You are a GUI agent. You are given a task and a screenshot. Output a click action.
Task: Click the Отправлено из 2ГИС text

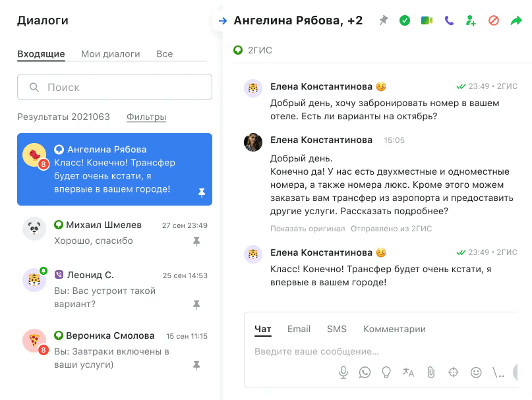(x=391, y=229)
